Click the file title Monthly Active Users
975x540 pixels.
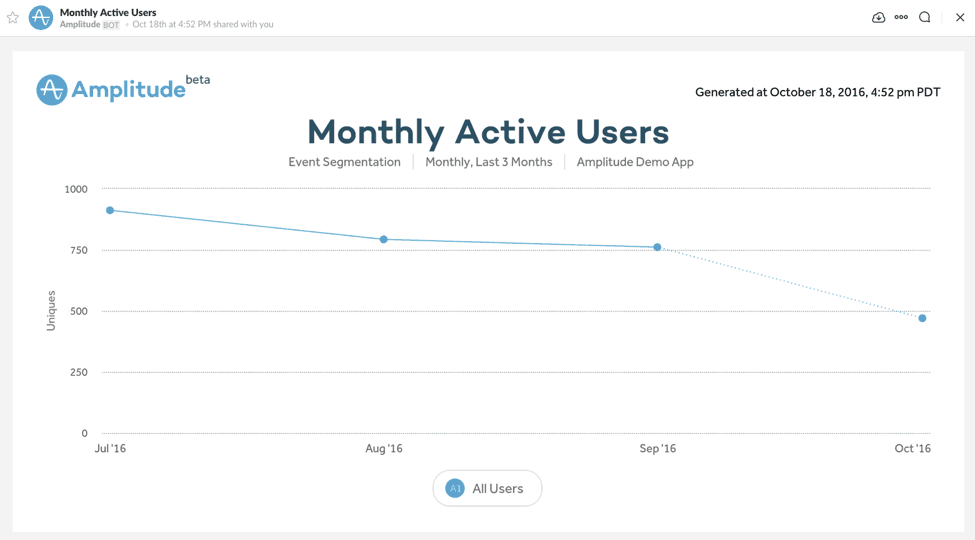pos(108,12)
